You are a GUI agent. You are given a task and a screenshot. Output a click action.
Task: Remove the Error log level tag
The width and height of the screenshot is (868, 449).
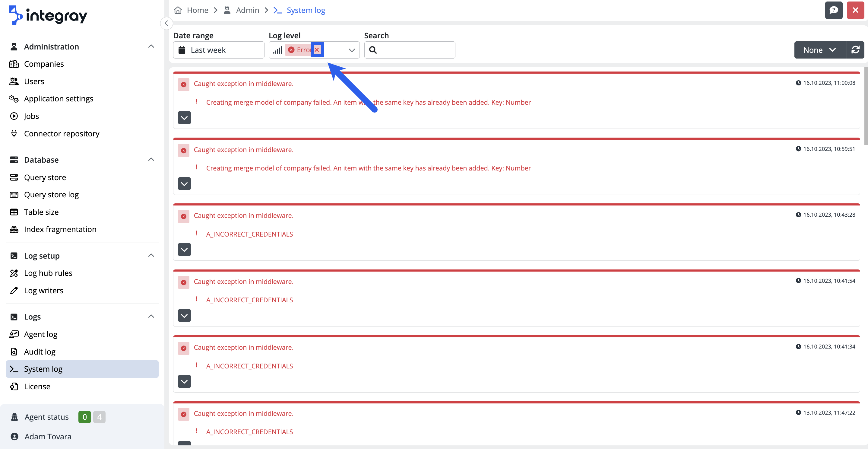click(x=317, y=50)
